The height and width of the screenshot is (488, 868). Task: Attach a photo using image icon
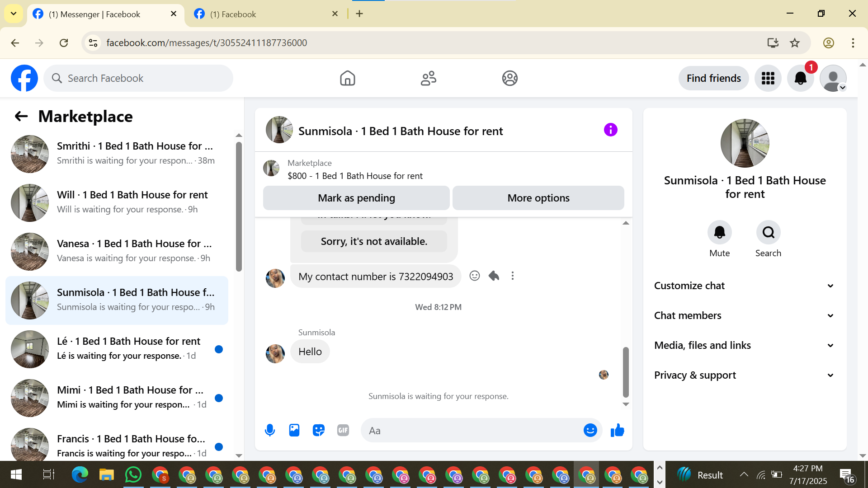[294, 430]
